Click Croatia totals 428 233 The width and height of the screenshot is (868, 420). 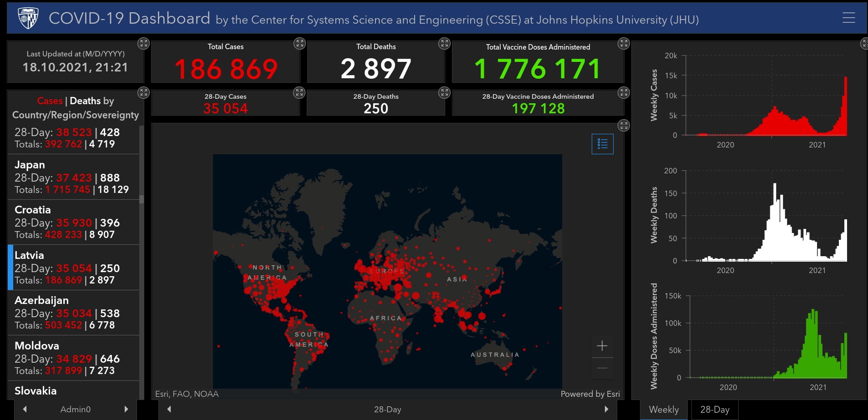tap(64, 235)
